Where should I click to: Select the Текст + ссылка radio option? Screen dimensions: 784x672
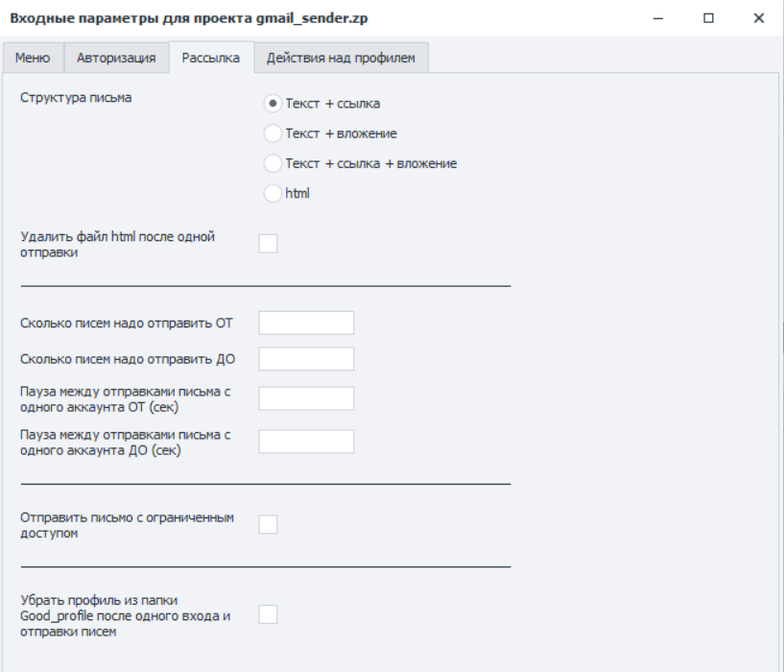(x=273, y=104)
